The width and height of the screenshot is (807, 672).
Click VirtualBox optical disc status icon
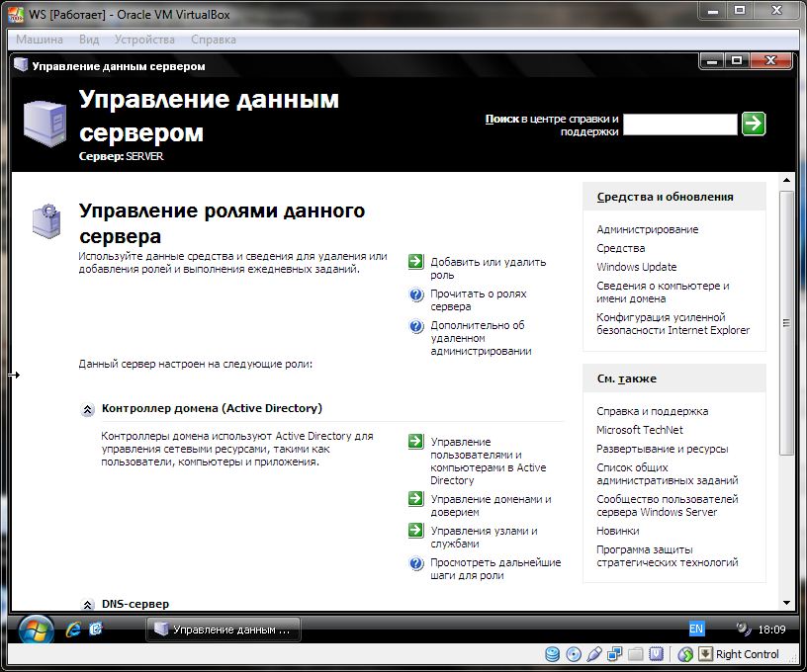point(574,654)
